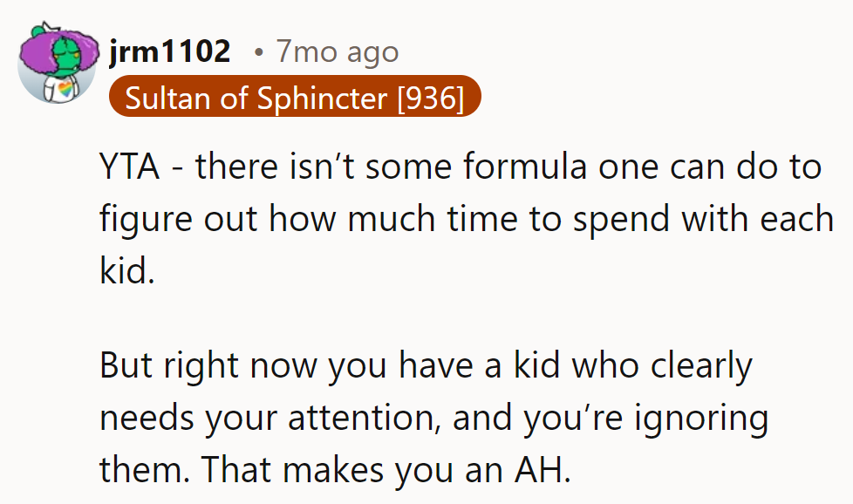This screenshot has height=504, width=853.
Task: Click the avatar's green face
Action: (58, 63)
